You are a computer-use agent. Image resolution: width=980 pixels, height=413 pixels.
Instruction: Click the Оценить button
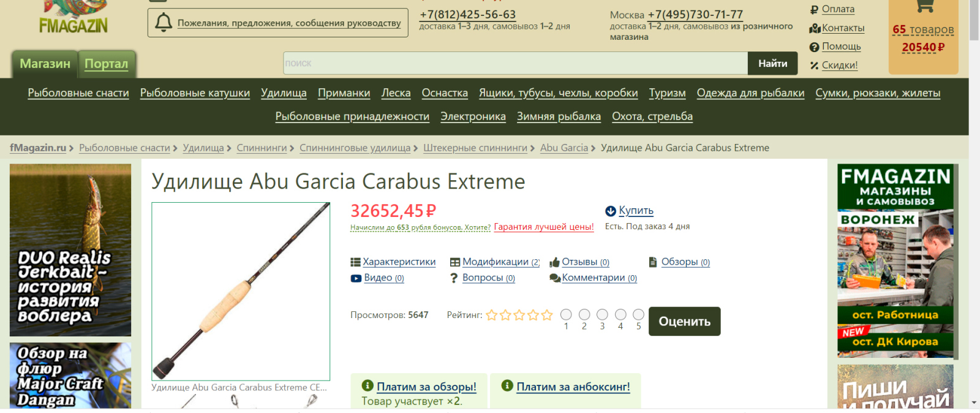684,321
